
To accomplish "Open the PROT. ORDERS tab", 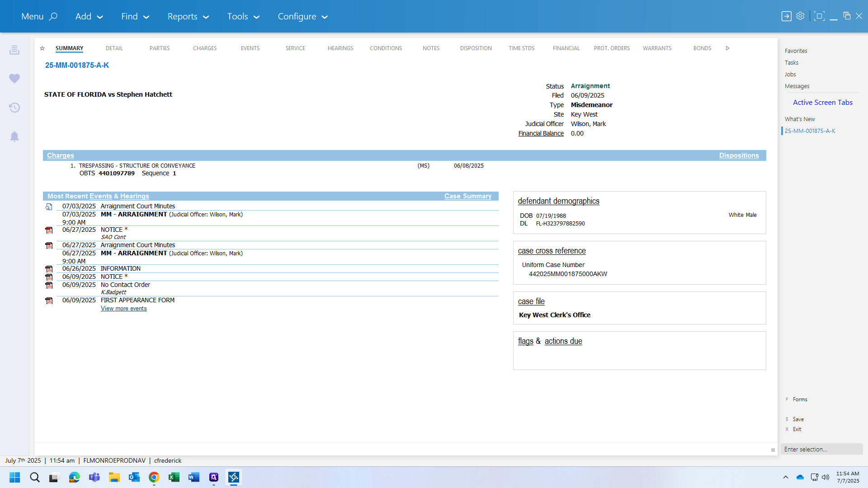I will coord(612,48).
